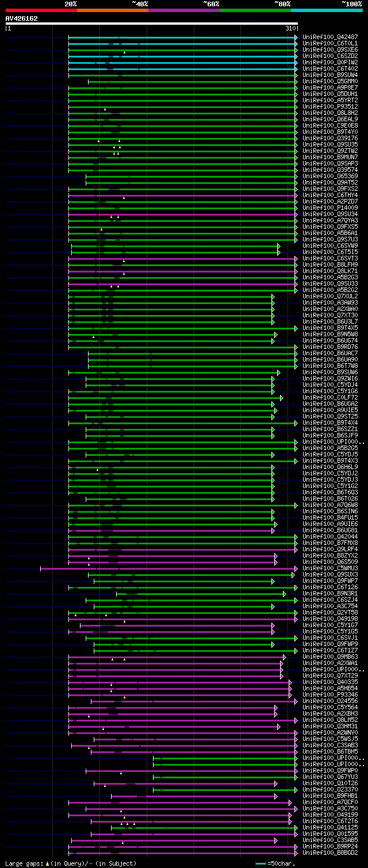The width and height of the screenshot is (368, 868).
Task: Click the purple ~60% legend color segment
Action: [184, 10]
